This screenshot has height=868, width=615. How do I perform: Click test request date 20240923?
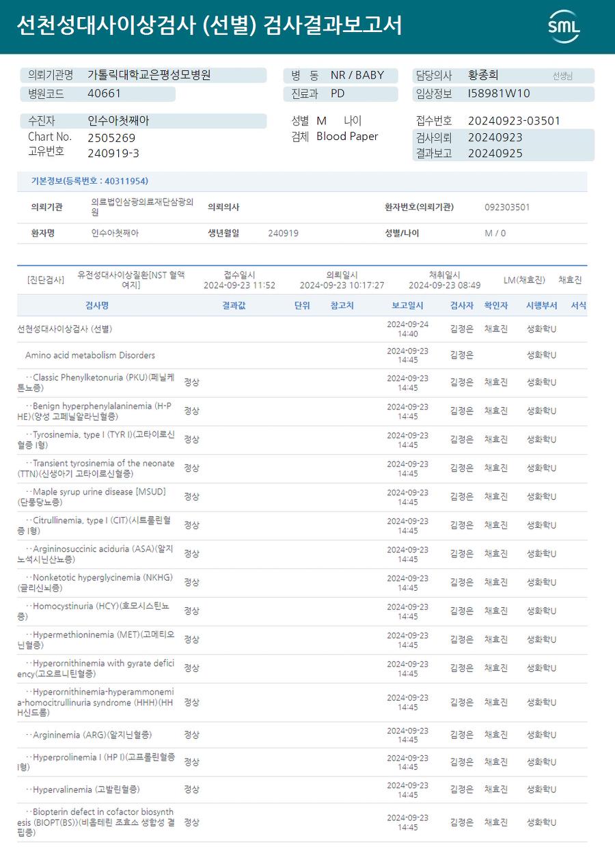pos(495,137)
